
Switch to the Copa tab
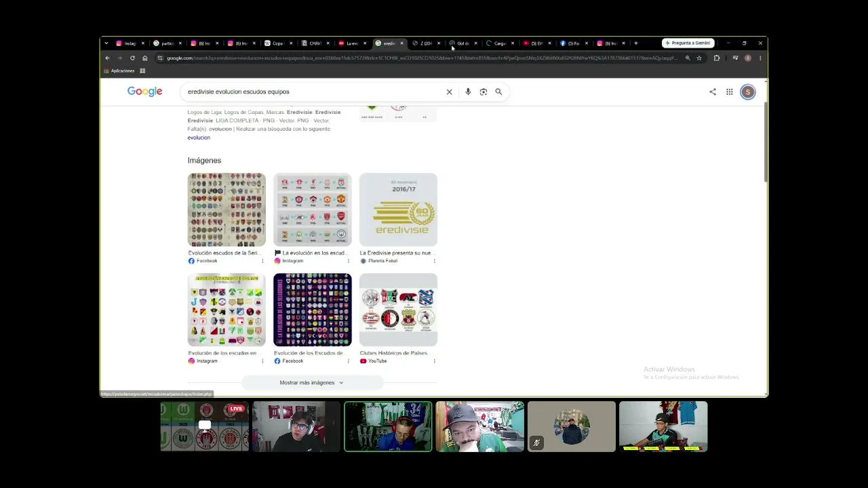click(x=278, y=43)
